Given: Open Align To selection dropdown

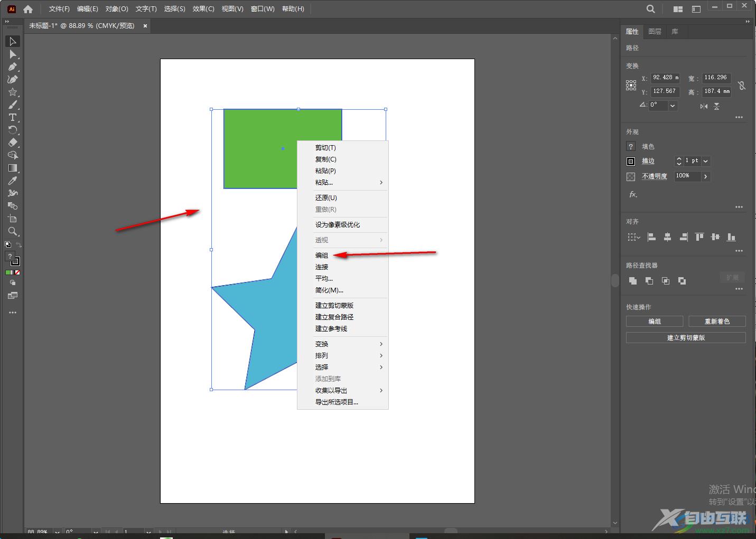Looking at the screenshot, I should coord(633,237).
